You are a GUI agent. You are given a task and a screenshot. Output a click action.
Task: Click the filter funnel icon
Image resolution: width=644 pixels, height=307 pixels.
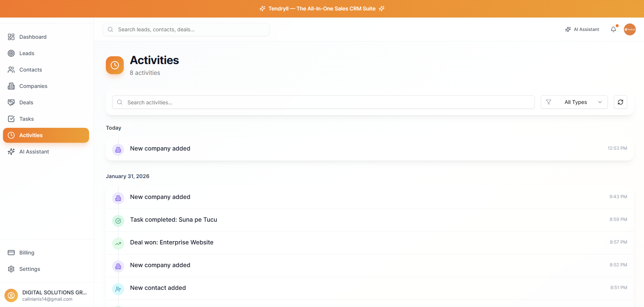pyautogui.click(x=549, y=102)
